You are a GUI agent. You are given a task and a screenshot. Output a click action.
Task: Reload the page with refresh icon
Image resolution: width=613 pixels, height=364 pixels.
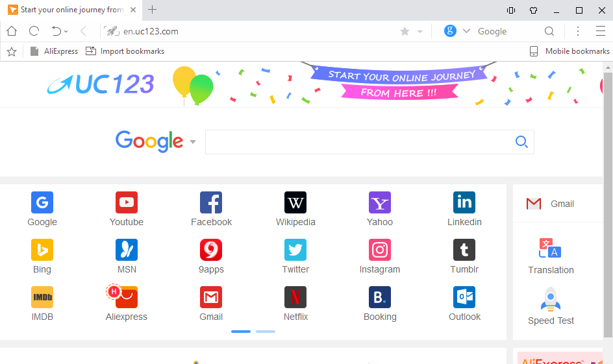(34, 31)
